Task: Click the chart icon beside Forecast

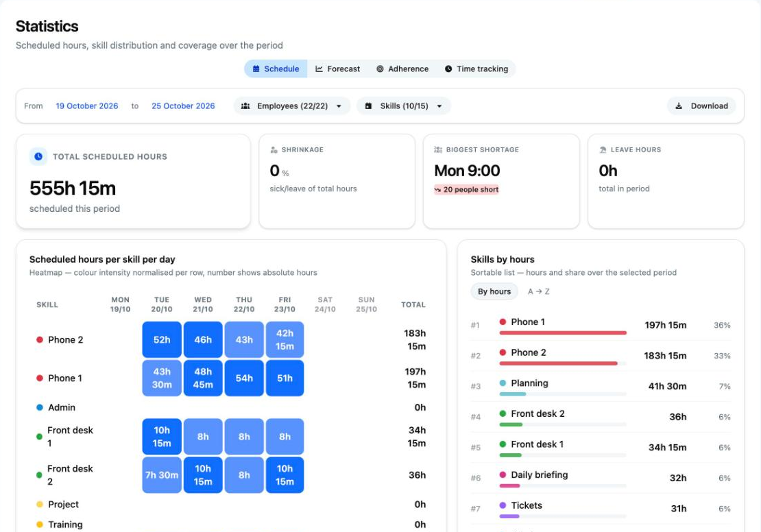Action: coord(319,69)
